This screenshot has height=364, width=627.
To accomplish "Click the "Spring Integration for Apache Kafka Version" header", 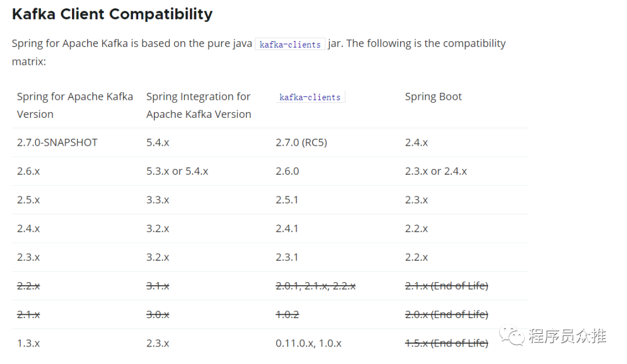I will coord(199,105).
